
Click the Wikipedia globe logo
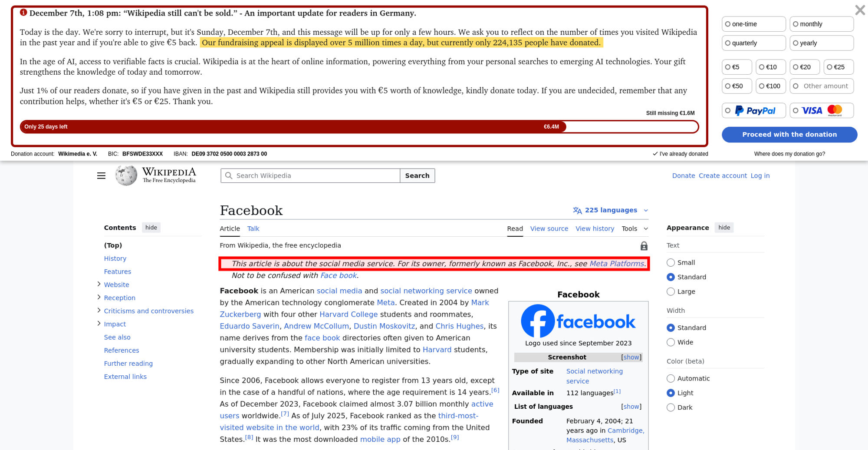tap(126, 175)
